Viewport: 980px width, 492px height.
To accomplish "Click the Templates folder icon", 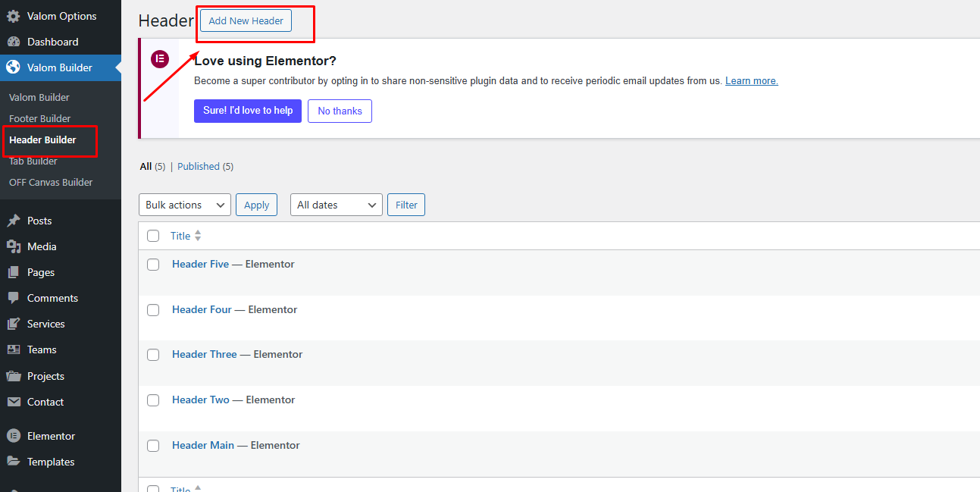I will click(13, 462).
